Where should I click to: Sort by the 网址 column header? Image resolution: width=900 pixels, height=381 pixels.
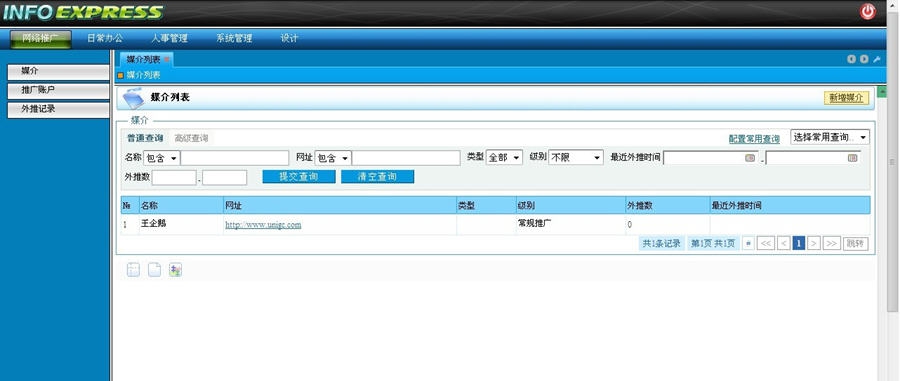point(340,205)
